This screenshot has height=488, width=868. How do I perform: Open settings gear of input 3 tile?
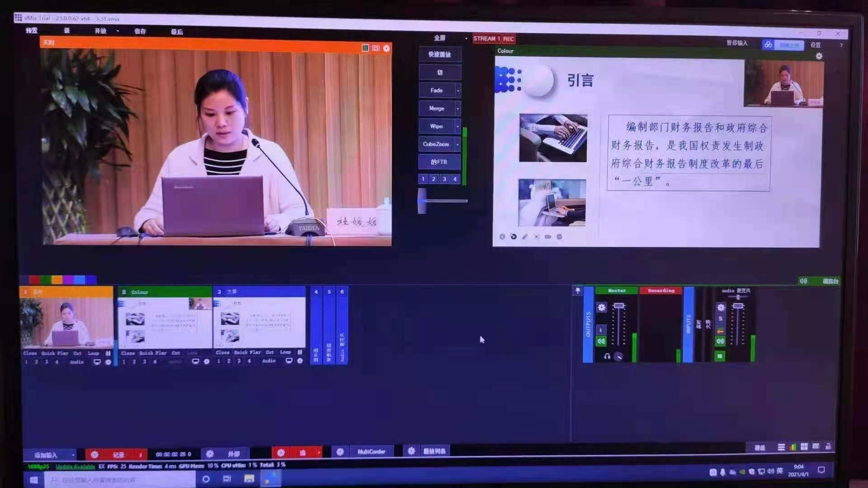click(300, 361)
